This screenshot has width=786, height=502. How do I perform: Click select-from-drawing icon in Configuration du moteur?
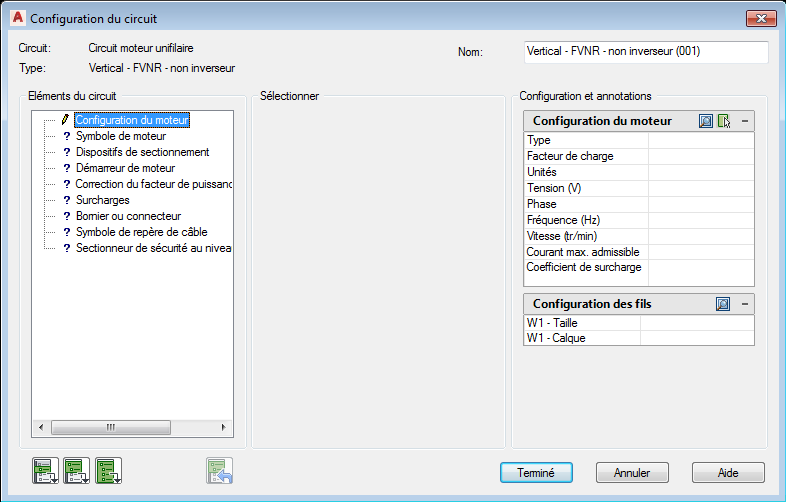coord(724,121)
